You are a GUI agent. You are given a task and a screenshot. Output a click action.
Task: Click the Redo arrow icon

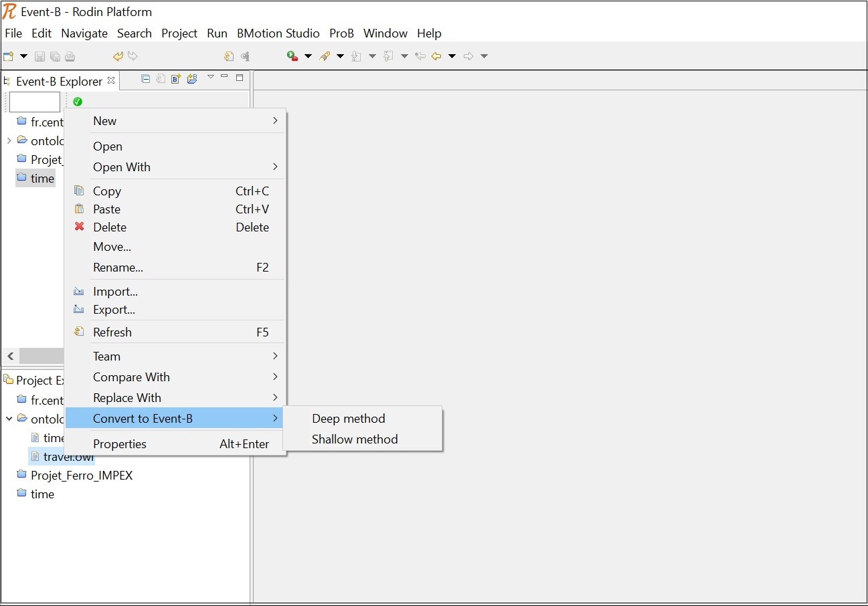pyautogui.click(x=133, y=56)
